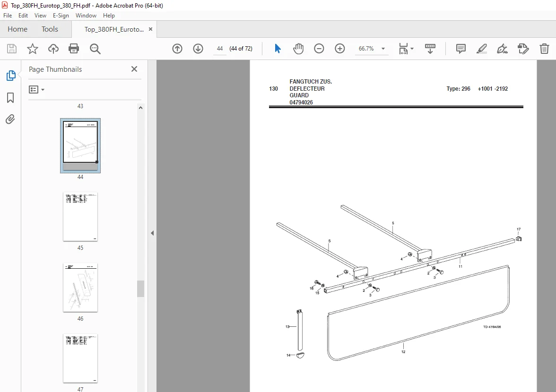Screen dimensions: 556x392
Task: Switch to the Home tab
Action: click(x=17, y=29)
